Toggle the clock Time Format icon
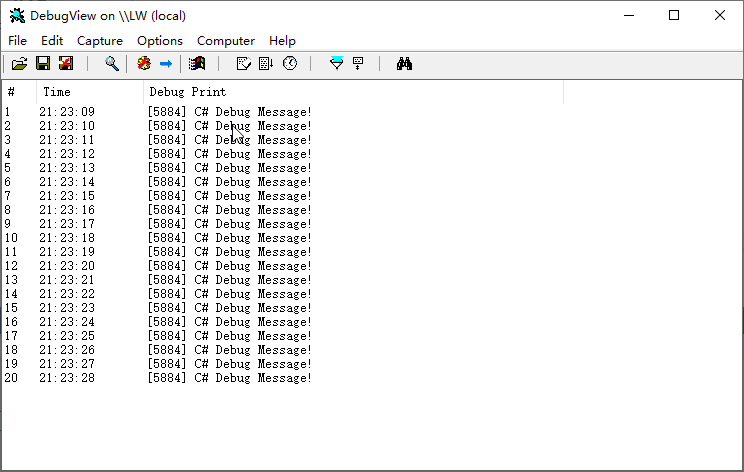Viewport: 744px width, 472px height. click(290, 64)
